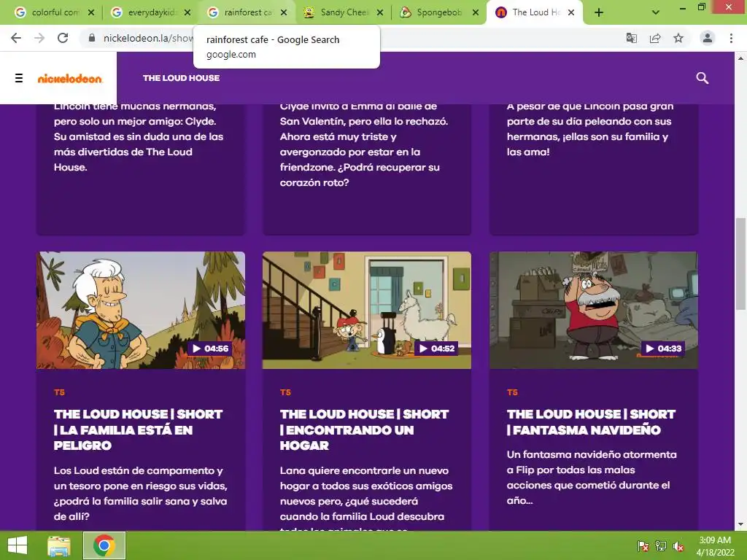Go forward with the browser forward arrow
747x560 pixels.
tap(39, 38)
